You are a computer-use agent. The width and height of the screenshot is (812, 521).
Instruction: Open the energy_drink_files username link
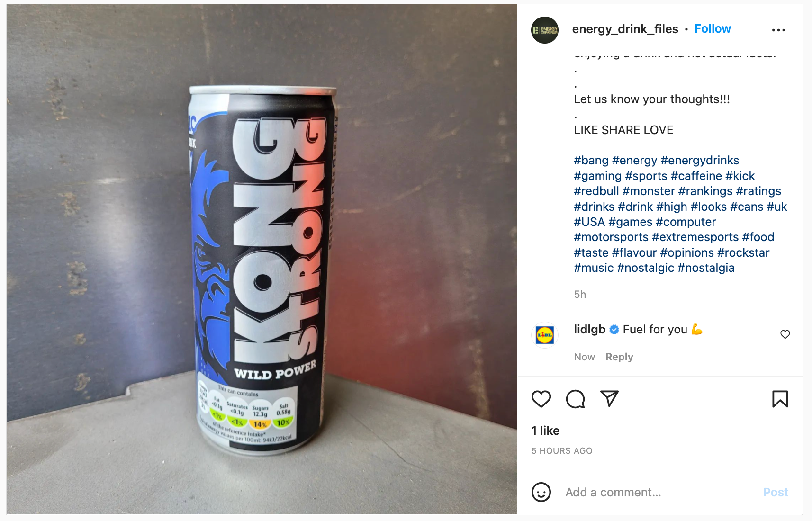click(625, 29)
